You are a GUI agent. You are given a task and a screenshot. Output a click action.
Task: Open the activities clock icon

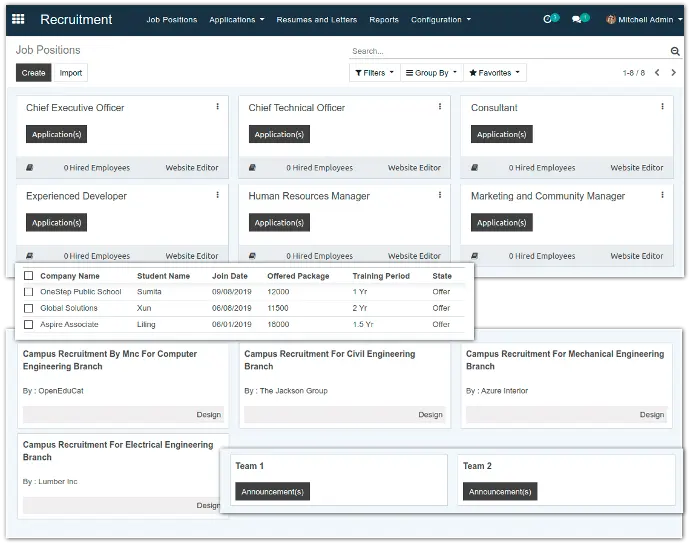click(548, 19)
